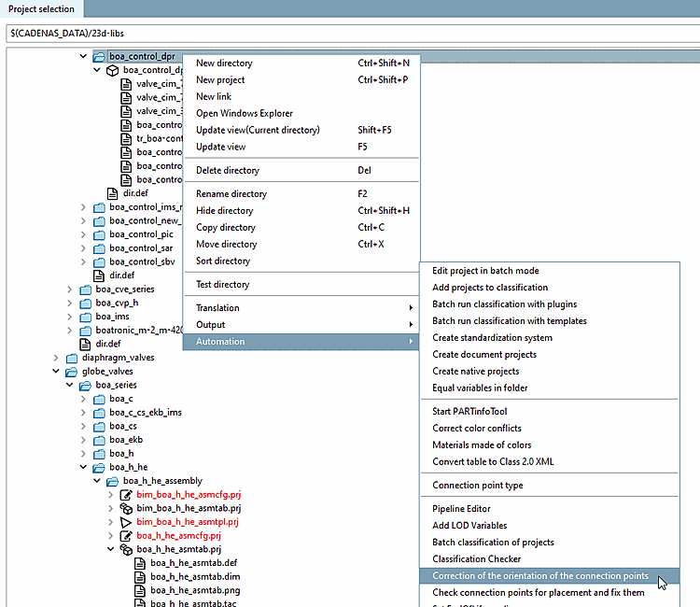Click the bim_boa_h_he_asmcfg.prj project icon

(x=126, y=494)
